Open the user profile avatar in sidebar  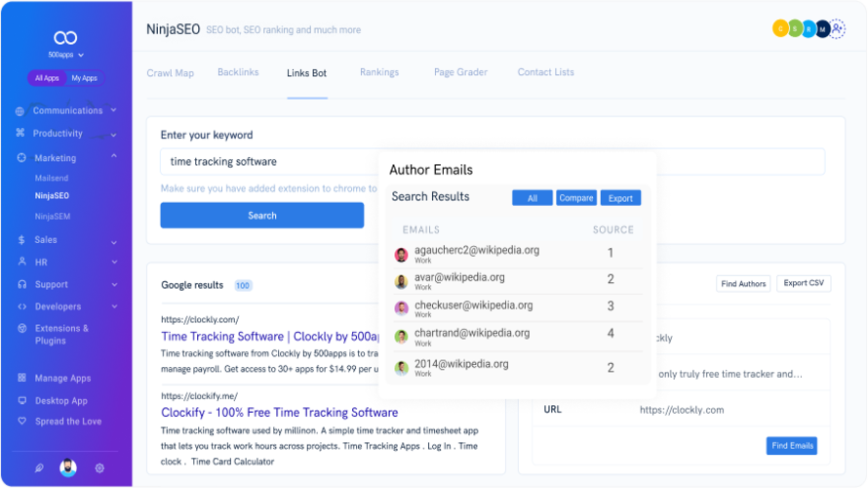[x=68, y=468]
